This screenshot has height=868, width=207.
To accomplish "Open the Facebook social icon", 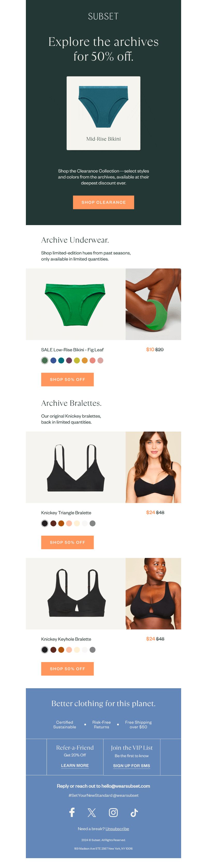I will (x=72, y=812).
